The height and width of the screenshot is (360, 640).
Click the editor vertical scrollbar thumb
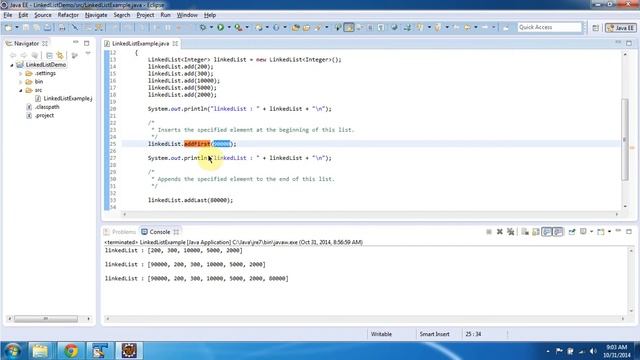625,139
